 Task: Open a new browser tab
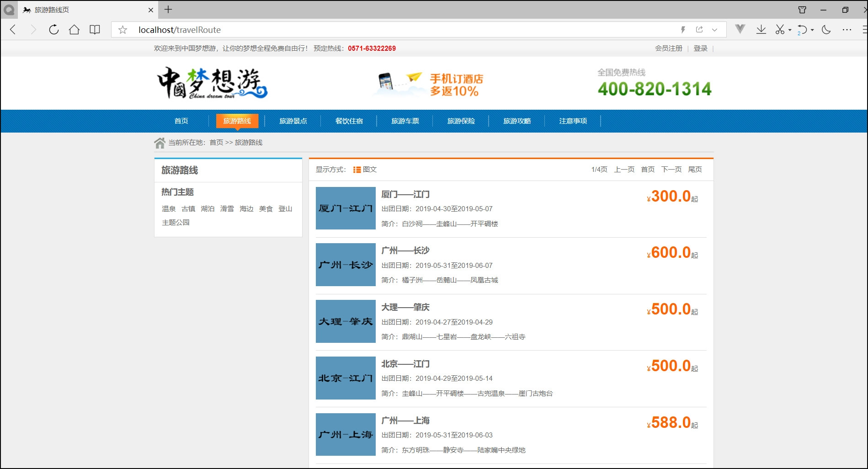168,10
